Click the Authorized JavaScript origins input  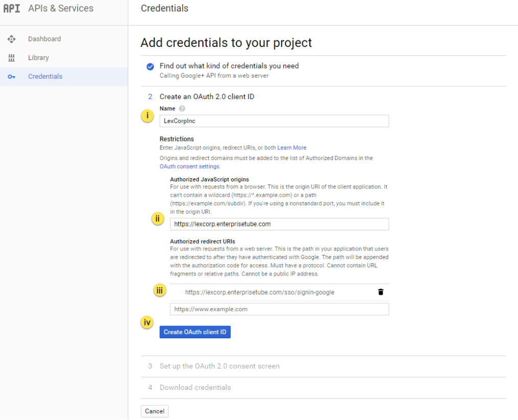[x=279, y=224]
